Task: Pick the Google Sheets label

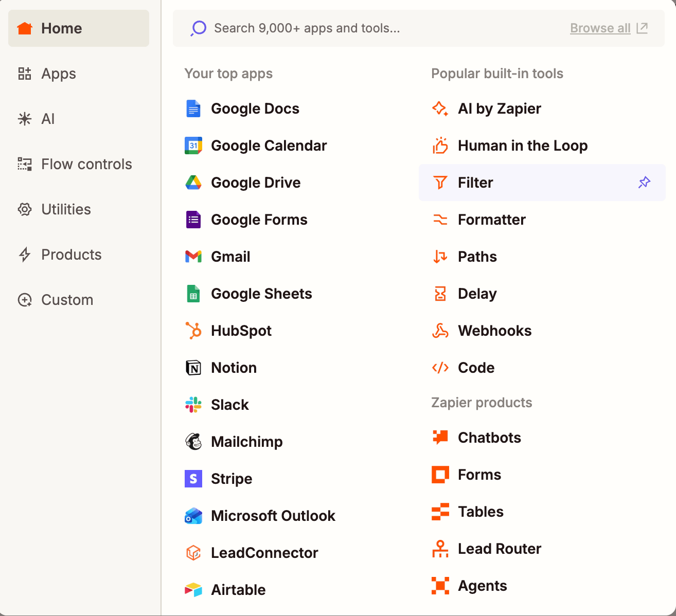Action: tap(261, 294)
